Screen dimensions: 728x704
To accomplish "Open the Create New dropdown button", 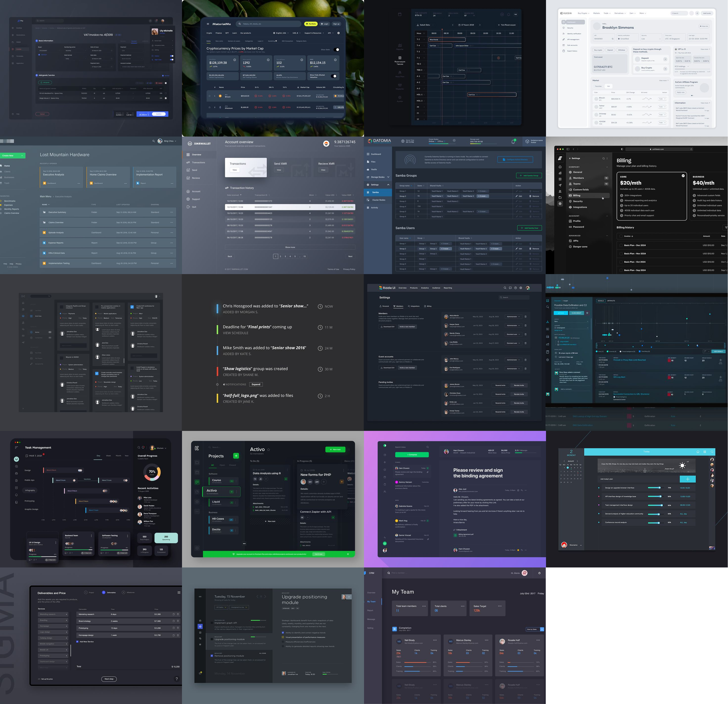I will coord(13,156).
